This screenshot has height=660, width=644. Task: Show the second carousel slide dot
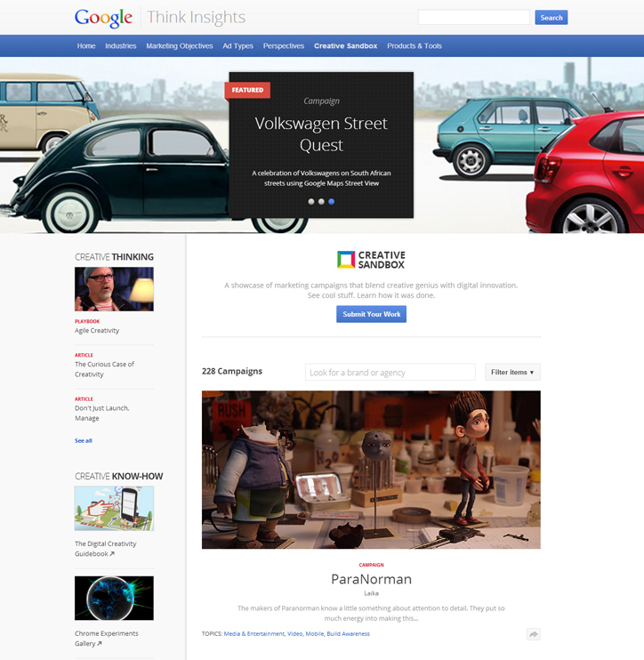321,202
